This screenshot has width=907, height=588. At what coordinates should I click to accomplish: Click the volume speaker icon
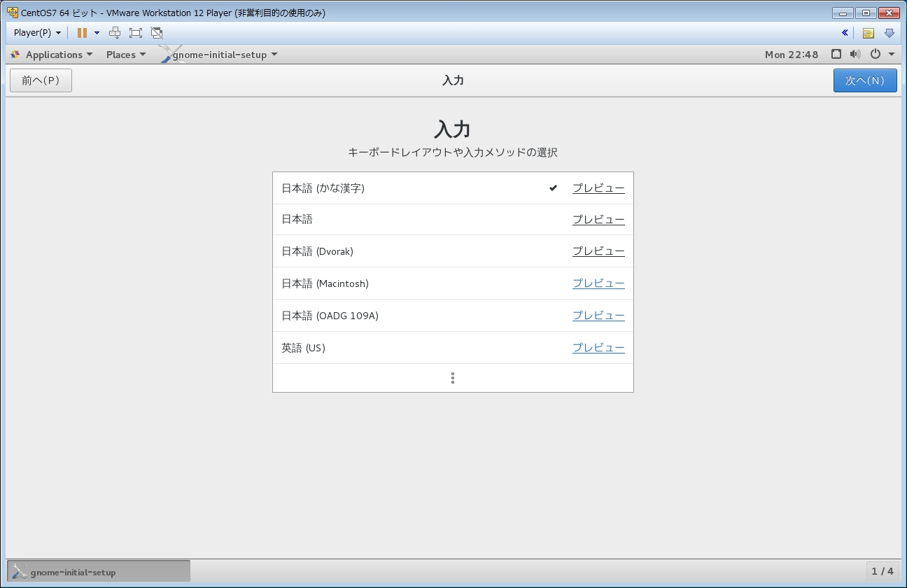coord(855,55)
